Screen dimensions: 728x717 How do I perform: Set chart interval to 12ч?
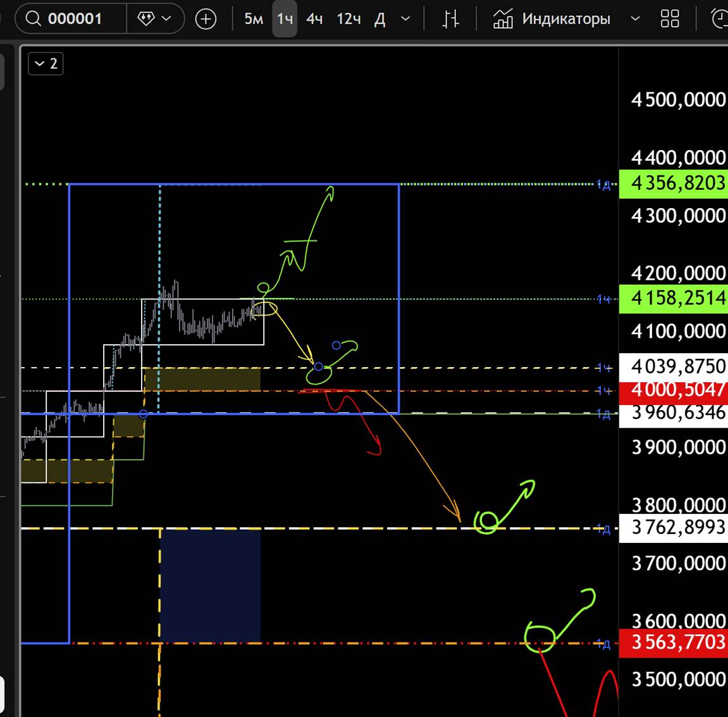coord(349,19)
